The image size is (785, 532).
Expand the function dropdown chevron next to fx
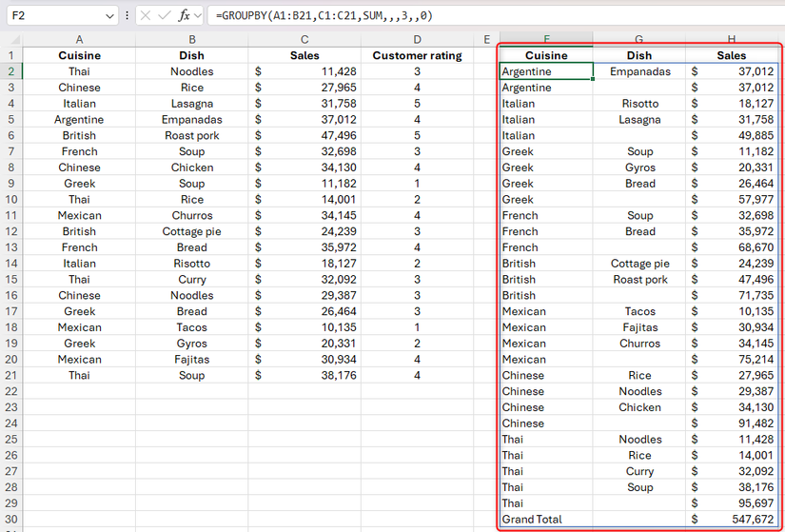(199, 16)
